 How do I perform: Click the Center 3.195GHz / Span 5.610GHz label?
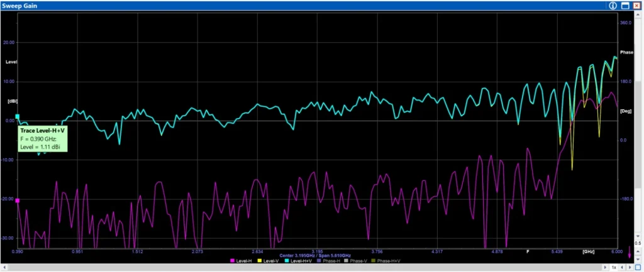(x=315, y=256)
